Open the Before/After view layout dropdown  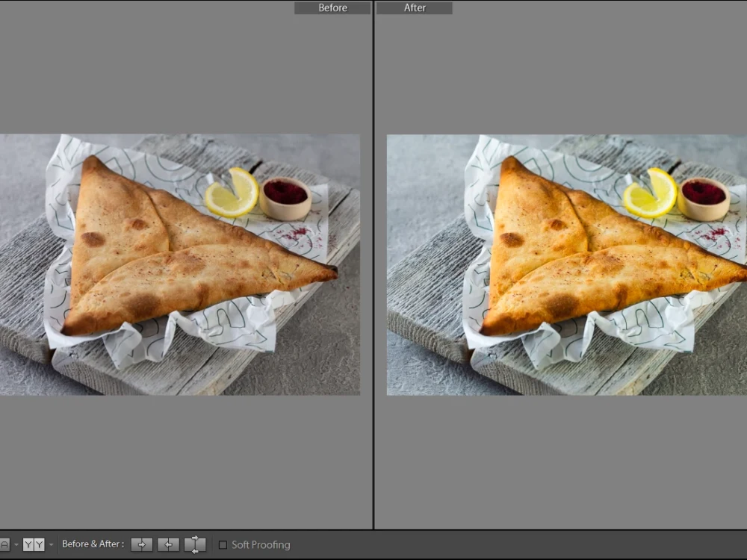51,544
